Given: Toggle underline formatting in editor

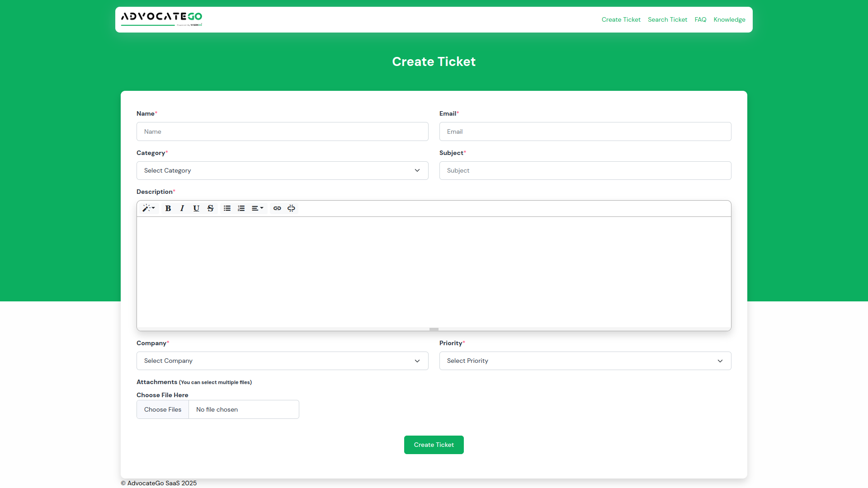Looking at the screenshot, I should 196,208.
